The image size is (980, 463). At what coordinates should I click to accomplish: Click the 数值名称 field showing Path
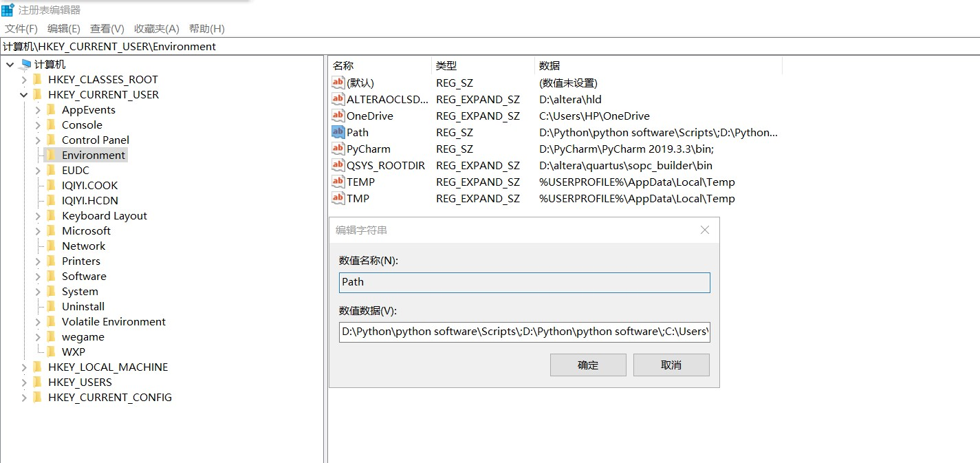(x=523, y=282)
